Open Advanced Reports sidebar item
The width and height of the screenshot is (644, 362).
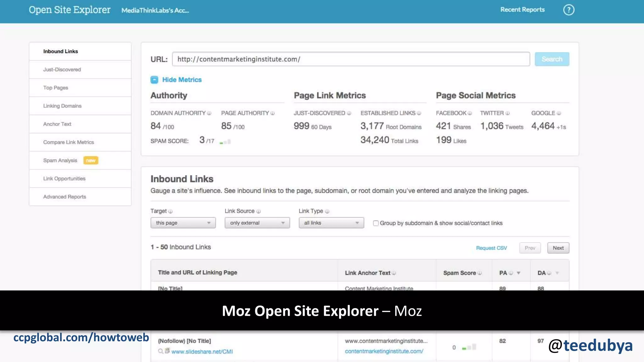pyautogui.click(x=80, y=197)
